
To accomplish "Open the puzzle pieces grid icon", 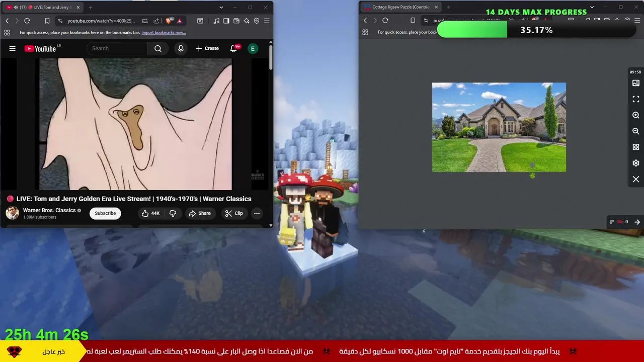I will click(636, 147).
